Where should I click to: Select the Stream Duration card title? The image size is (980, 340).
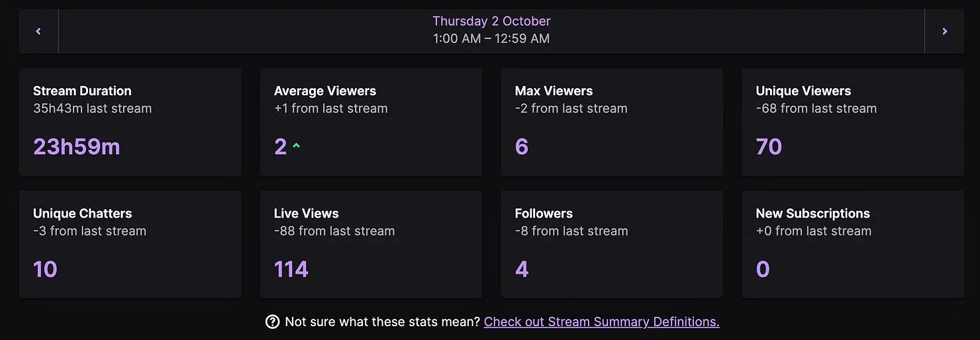point(82,91)
